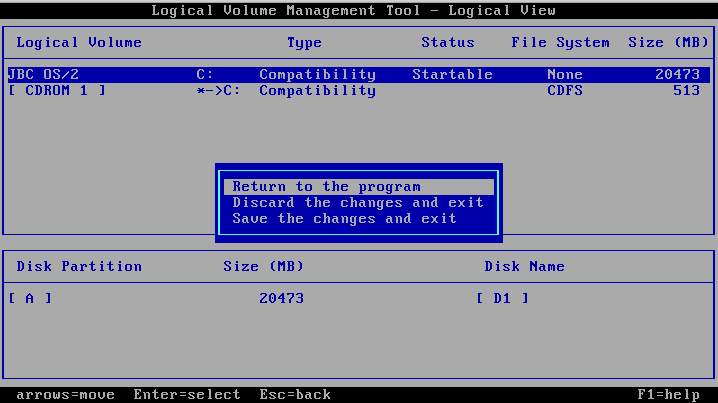
Task: Click the *->C: drive letter for CDROM
Action: (x=218, y=91)
